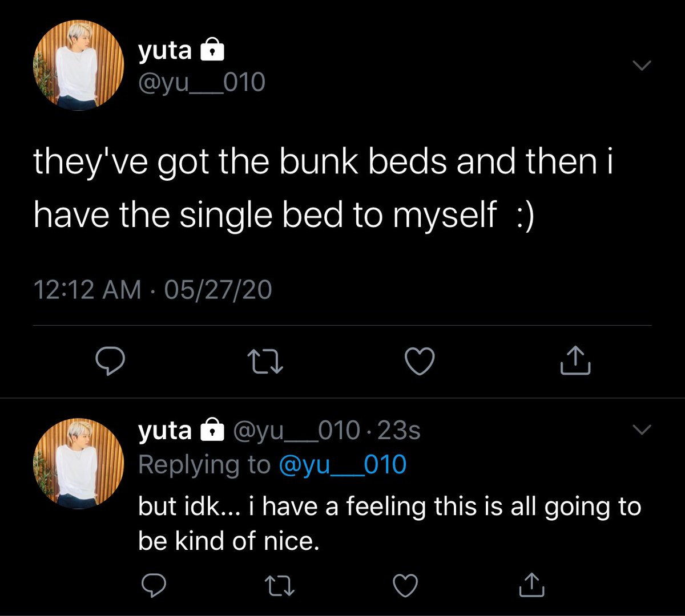Click yuta's name on the reply tweet
This screenshot has height=616, width=685.
click(165, 430)
